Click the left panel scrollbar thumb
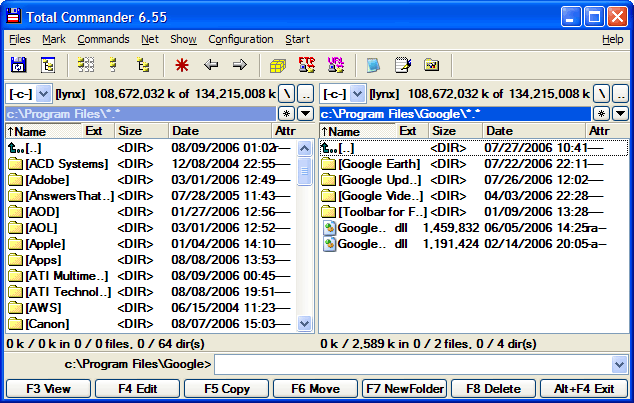Image resolution: width=634 pixels, height=403 pixels. (304, 171)
